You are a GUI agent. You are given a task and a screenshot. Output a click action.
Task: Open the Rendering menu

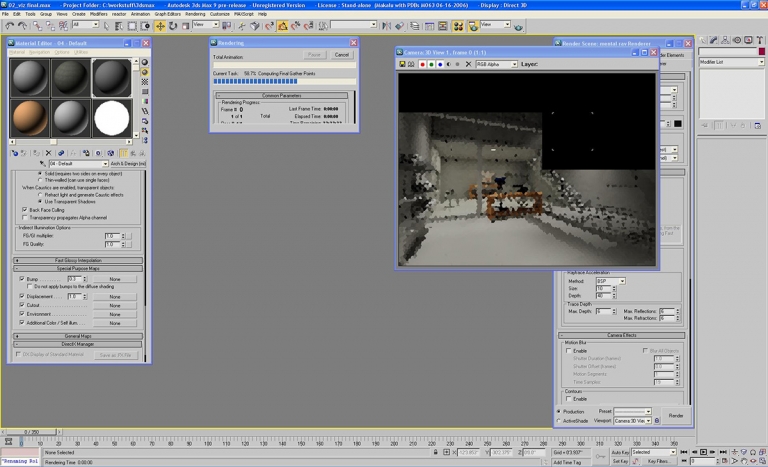[194, 14]
